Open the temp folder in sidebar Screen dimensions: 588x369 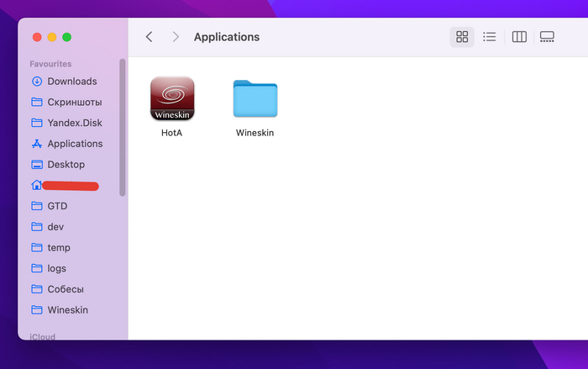(x=58, y=248)
